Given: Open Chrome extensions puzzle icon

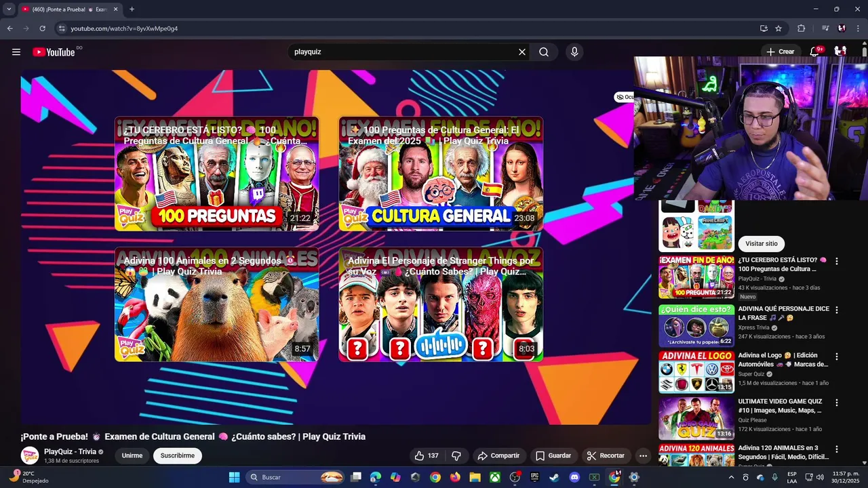Looking at the screenshot, I should pyautogui.click(x=802, y=28).
